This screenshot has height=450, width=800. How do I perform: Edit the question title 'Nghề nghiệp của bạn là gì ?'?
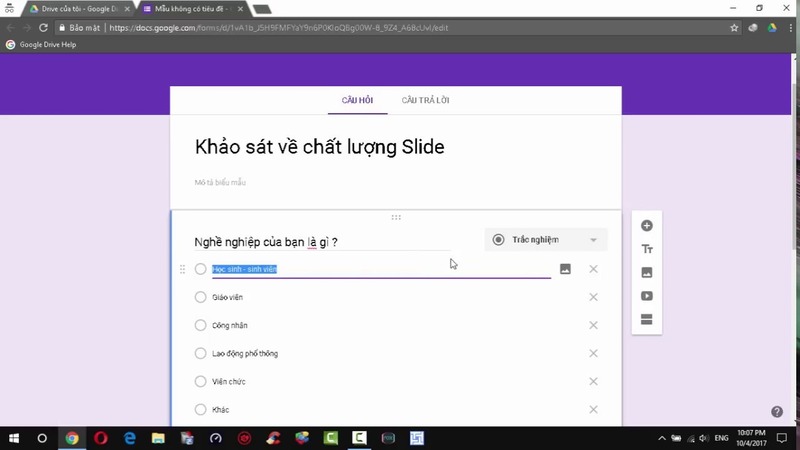pyautogui.click(x=320, y=241)
